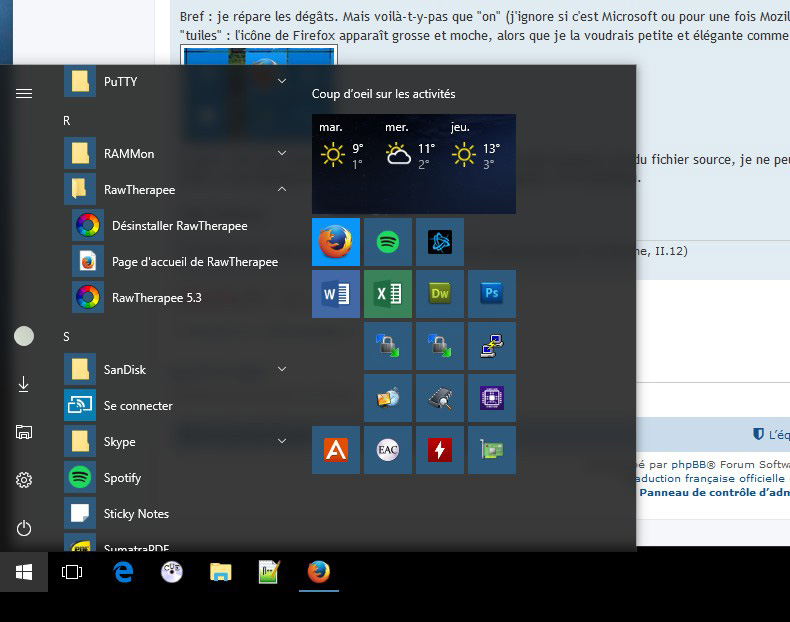Open Settings gear in Start sidebar
This screenshot has height=622, width=790.
24,480
